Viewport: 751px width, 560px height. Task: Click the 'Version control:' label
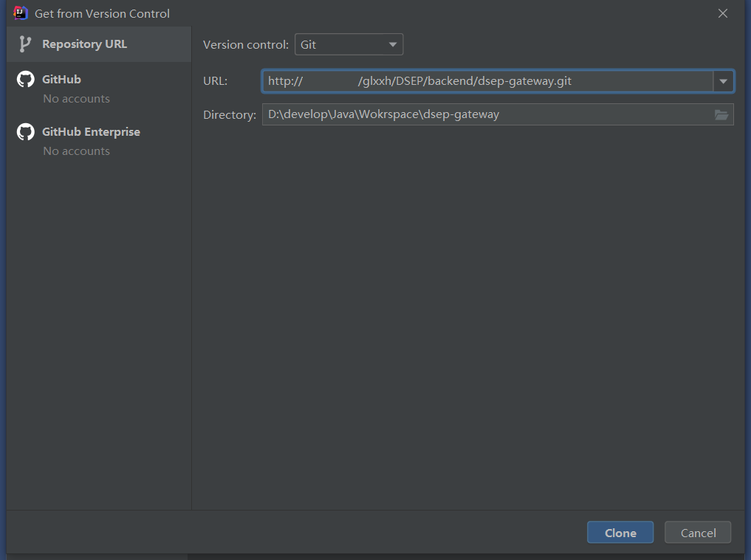point(246,44)
